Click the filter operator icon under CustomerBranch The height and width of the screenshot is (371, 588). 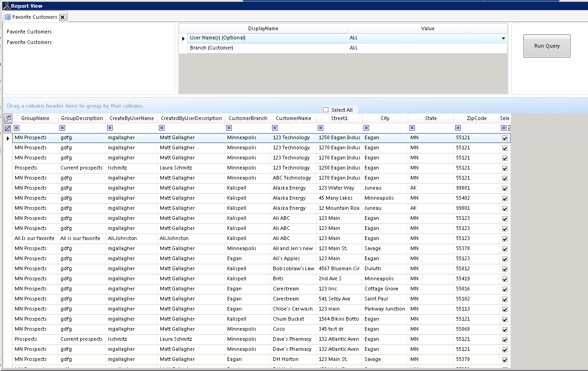(229, 128)
